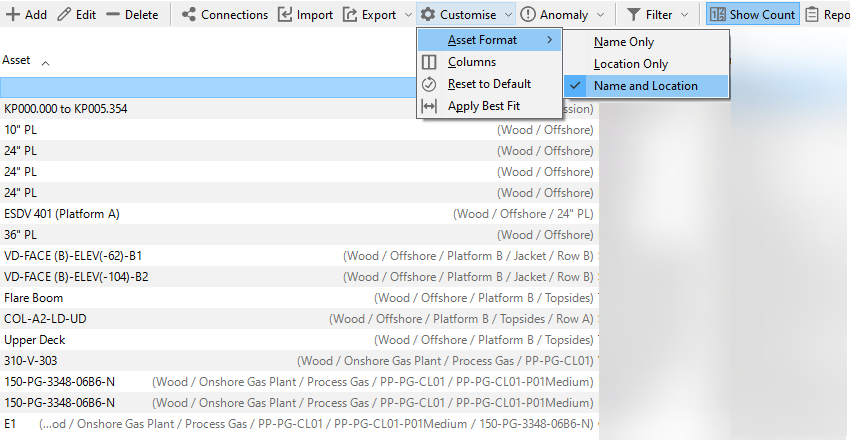
Task: Select ESDV 401 (Platform A) row
Action: tap(299, 214)
